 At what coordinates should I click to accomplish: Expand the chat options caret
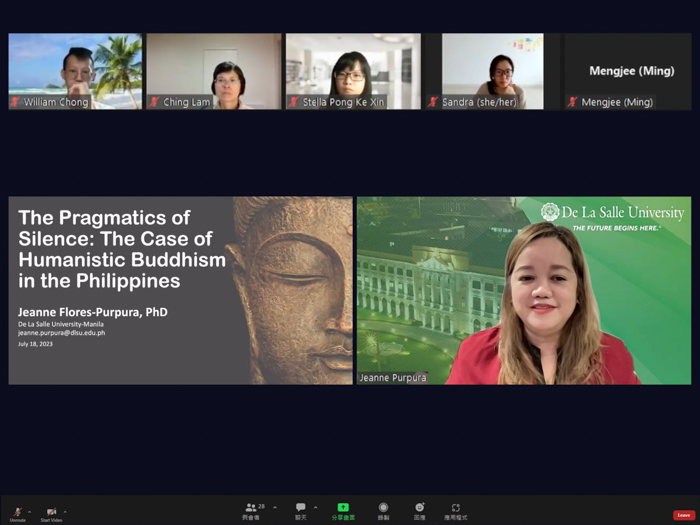click(316, 508)
